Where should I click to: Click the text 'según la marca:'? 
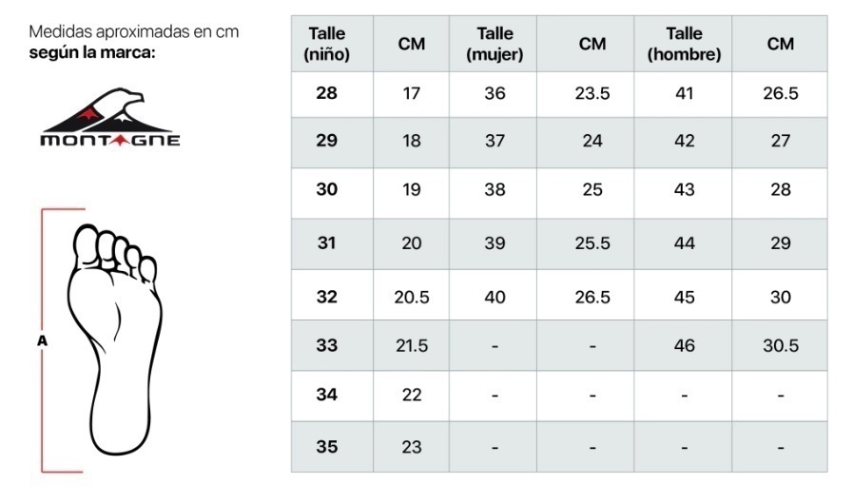tap(92, 53)
